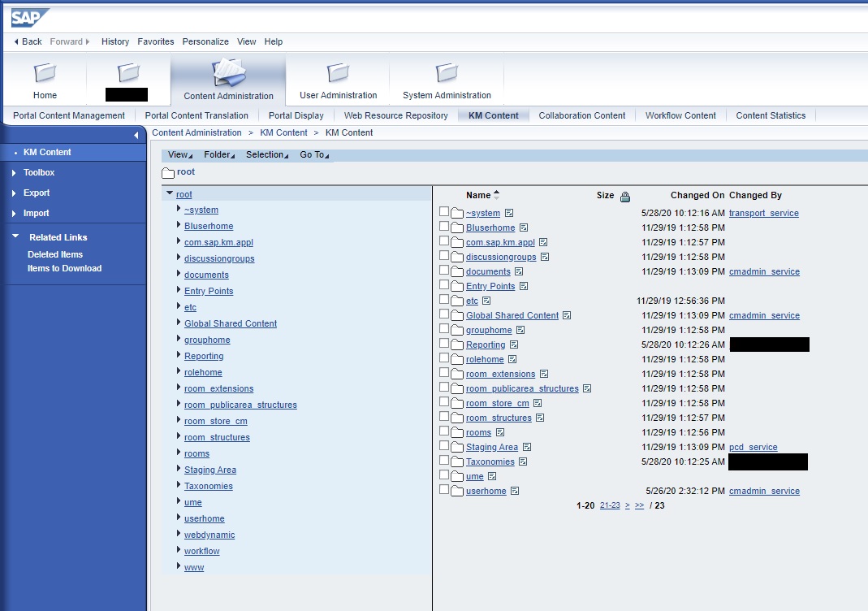
Task: Open the View dropdown menu
Action: [180, 154]
